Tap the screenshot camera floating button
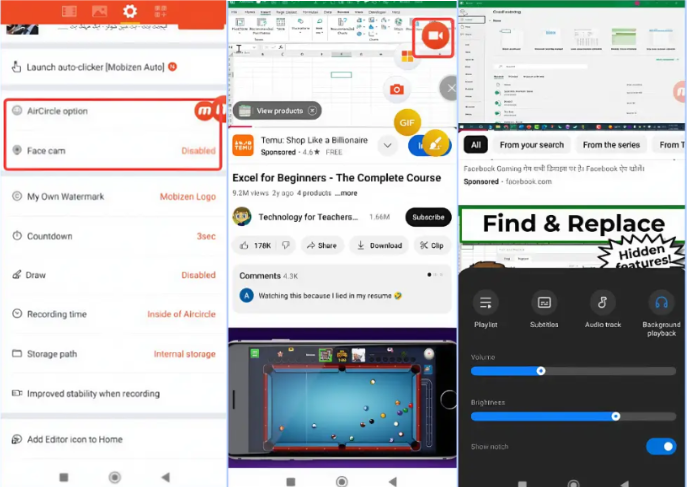 [x=397, y=89]
